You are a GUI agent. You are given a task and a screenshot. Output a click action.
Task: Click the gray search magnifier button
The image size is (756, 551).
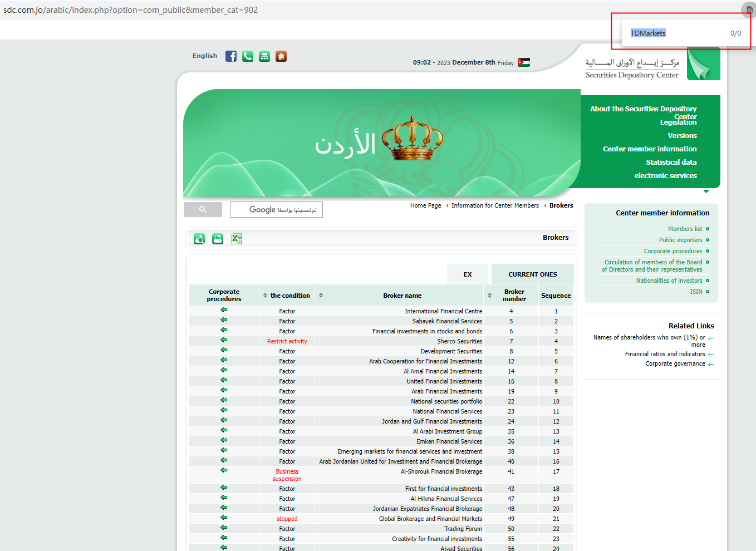[203, 209]
